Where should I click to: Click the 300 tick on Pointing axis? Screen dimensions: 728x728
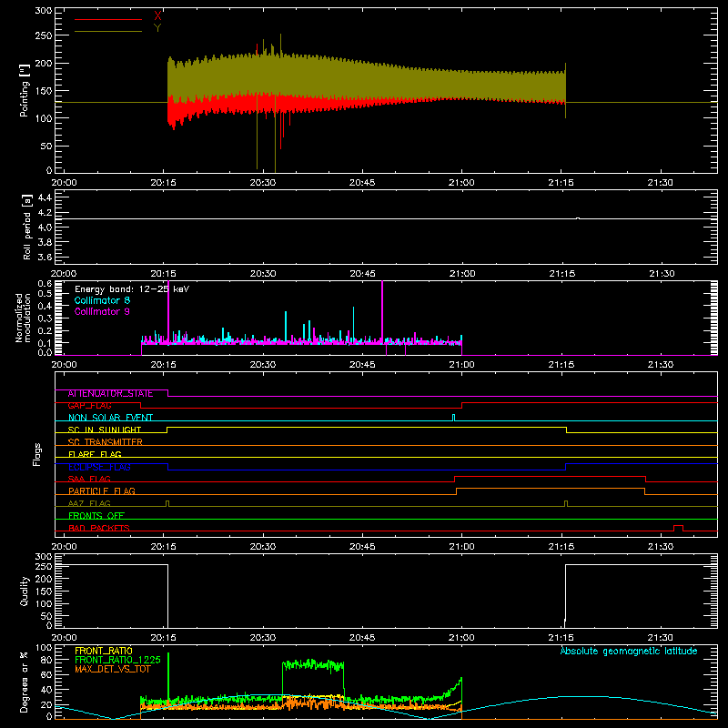click(x=44, y=11)
